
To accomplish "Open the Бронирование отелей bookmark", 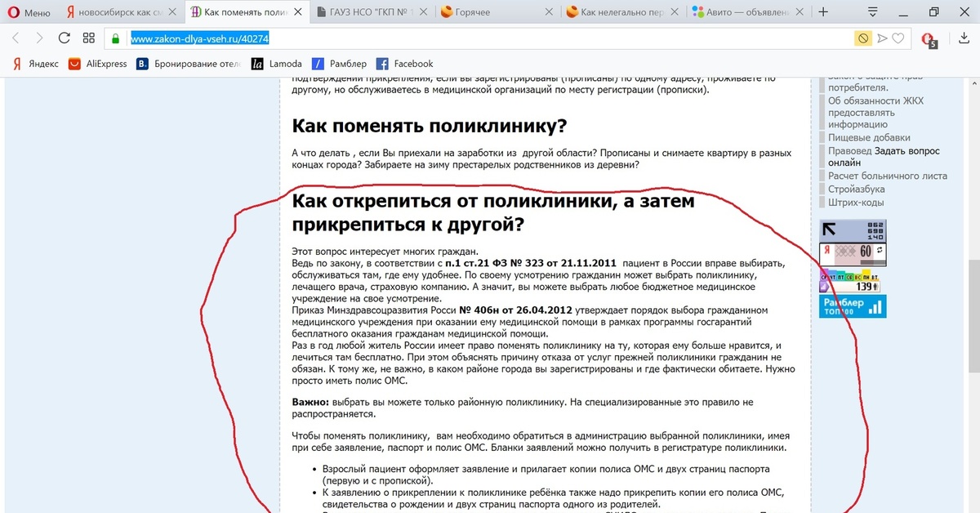I will click(189, 64).
